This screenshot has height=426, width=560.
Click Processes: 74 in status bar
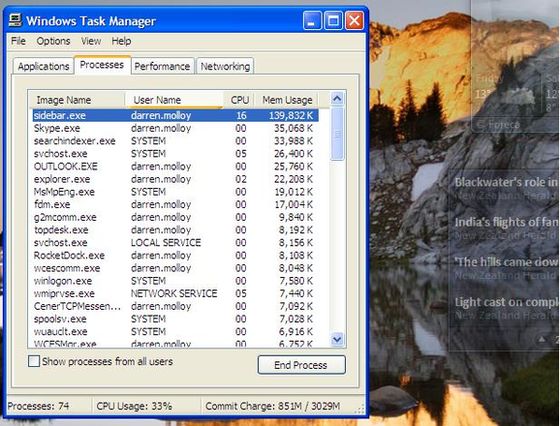pyautogui.click(x=38, y=406)
